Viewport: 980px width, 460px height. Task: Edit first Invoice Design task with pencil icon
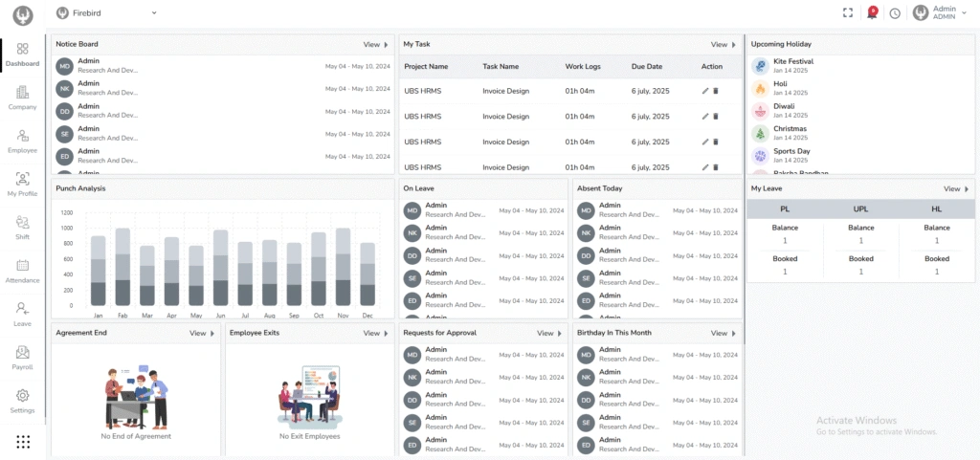coord(705,90)
